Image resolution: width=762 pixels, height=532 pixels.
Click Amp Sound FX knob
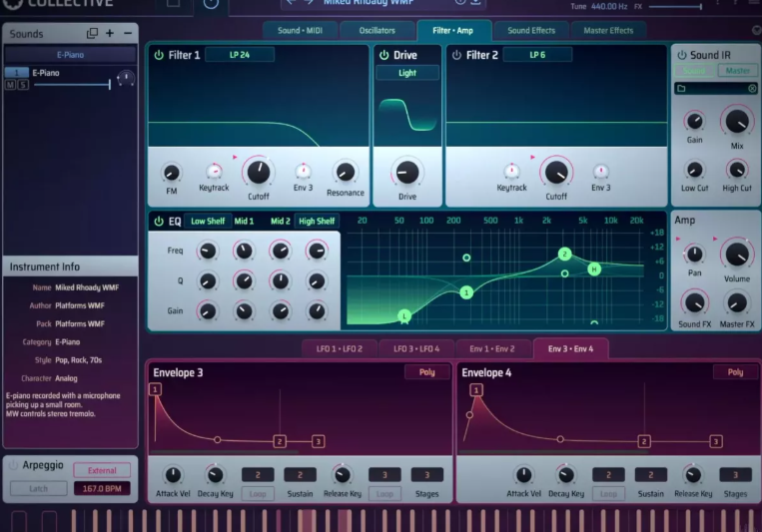[694, 302]
